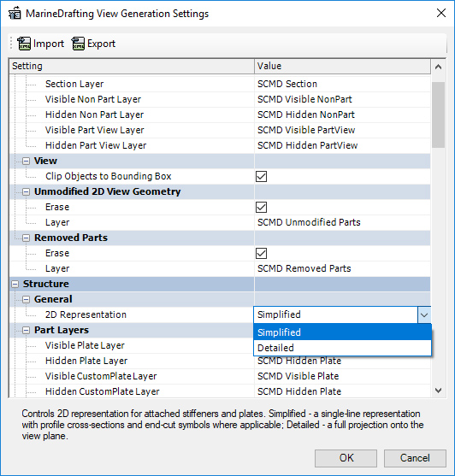Select the 2D Representation setting row
The height and width of the screenshot is (476, 455).
tap(132, 314)
